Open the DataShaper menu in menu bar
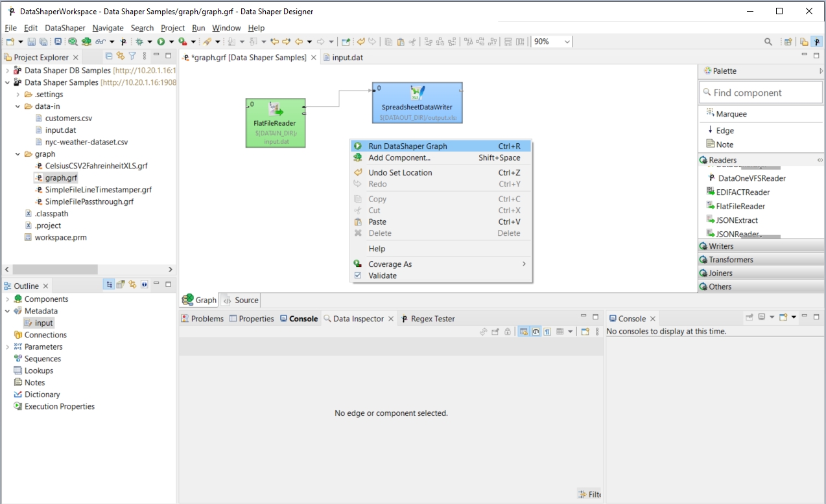826x504 pixels. click(65, 28)
